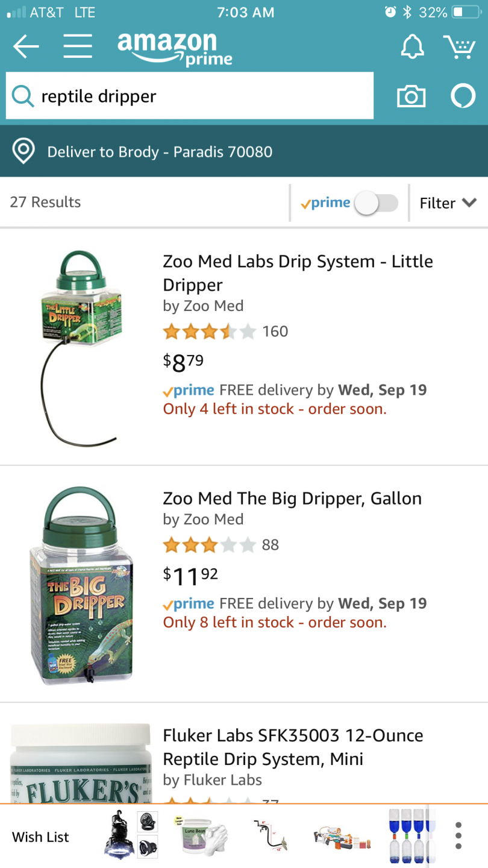This screenshot has height=868, width=488.
Task: Tap the camera search icon
Action: (411, 96)
